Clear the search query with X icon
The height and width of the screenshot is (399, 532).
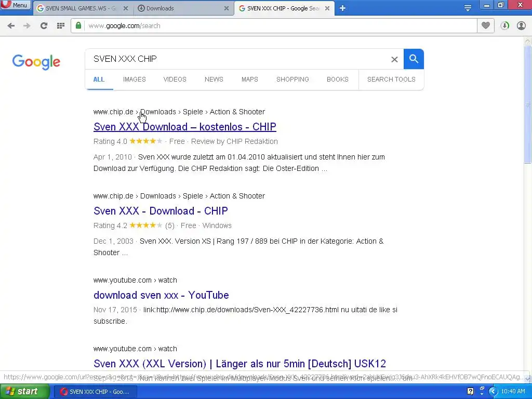[x=394, y=59]
